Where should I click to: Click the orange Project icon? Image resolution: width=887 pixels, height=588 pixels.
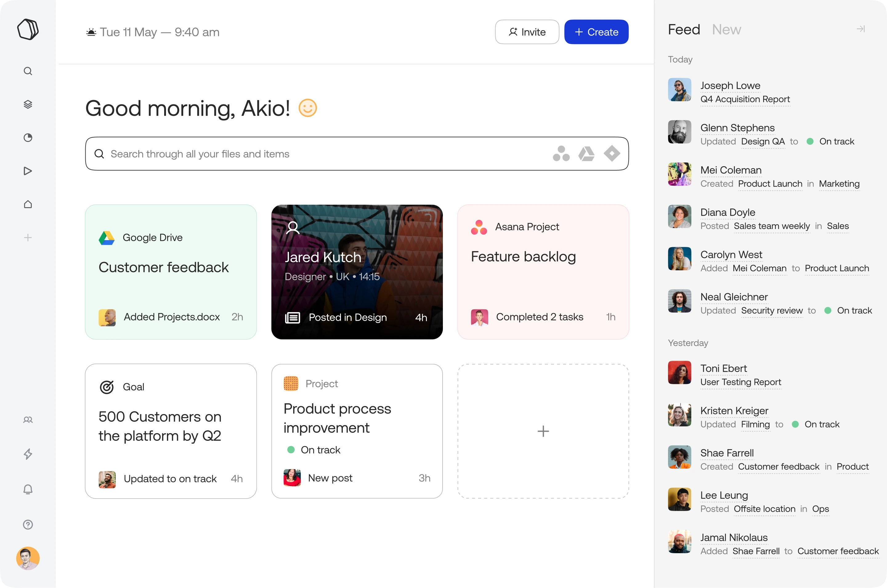291,384
